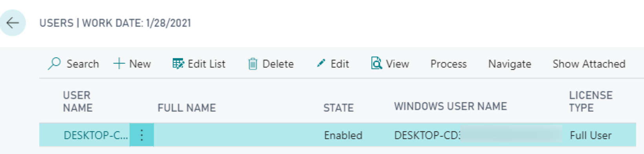Click the View document icon
The image size is (644, 154).
(x=377, y=63)
